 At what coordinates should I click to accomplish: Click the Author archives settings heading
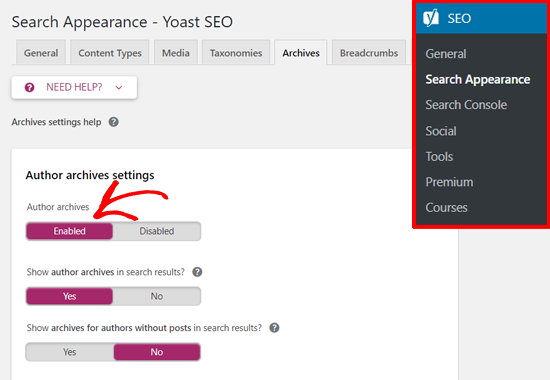click(x=90, y=175)
